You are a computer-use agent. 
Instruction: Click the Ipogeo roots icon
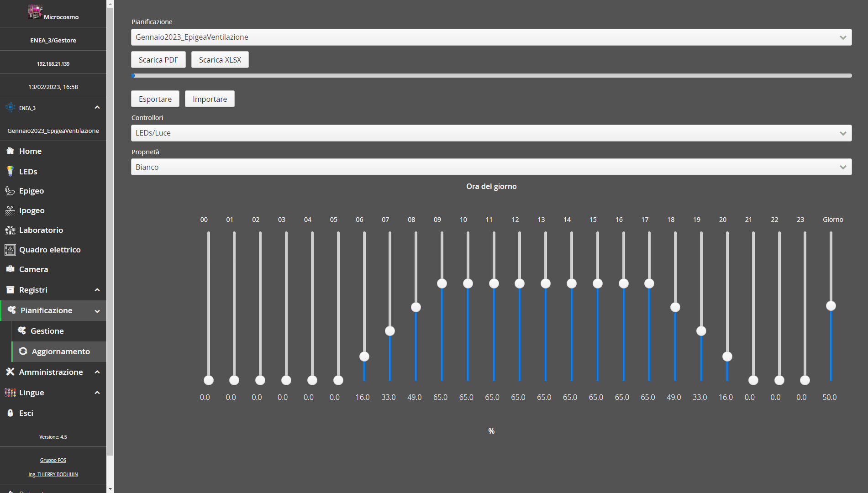(x=10, y=210)
